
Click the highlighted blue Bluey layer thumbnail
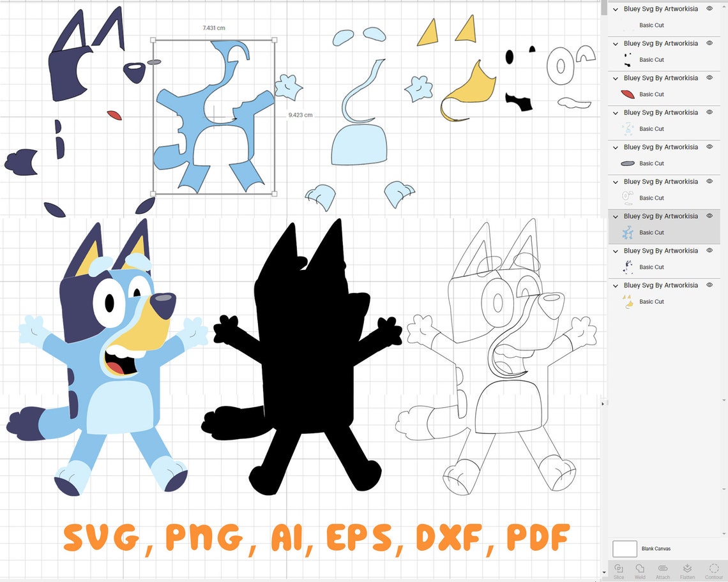pyautogui.click(x=626, y=232)
